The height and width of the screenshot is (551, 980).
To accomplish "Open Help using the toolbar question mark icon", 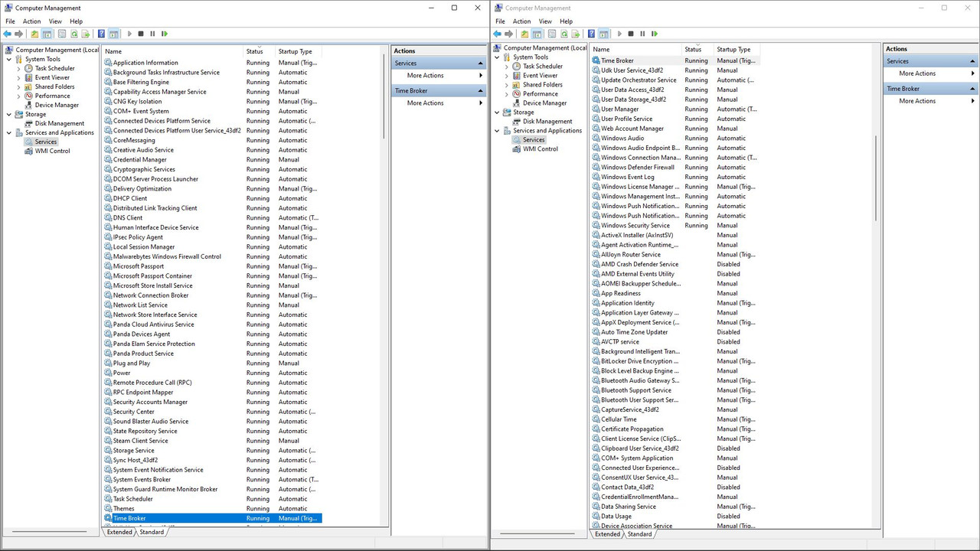I will click(101, 33).
